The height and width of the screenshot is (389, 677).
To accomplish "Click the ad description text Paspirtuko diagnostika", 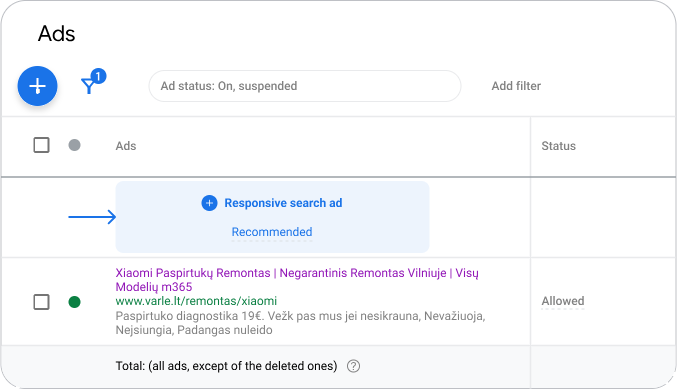I will pyautogui.click(x=301, y=323).
